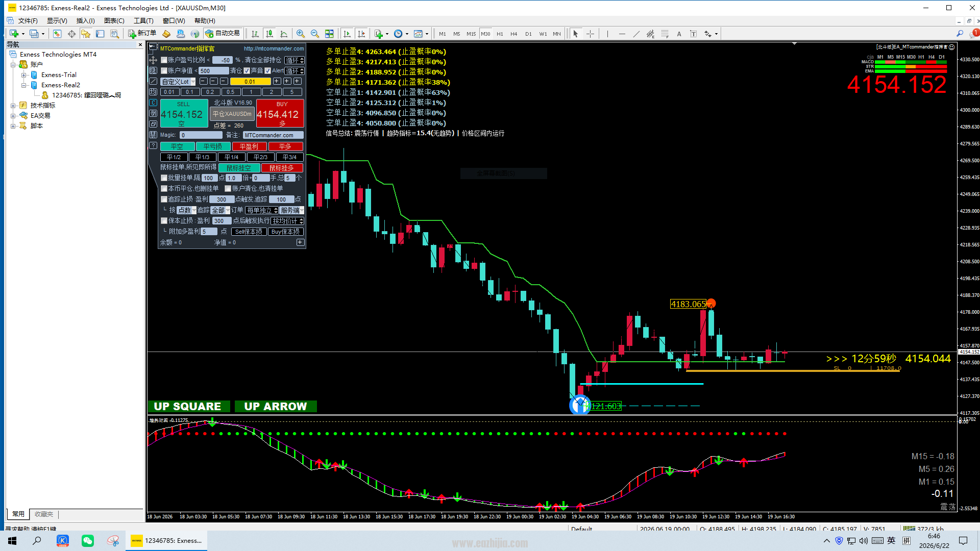Open the Data Window crosshair icon
980x551 pixels.
71,34
